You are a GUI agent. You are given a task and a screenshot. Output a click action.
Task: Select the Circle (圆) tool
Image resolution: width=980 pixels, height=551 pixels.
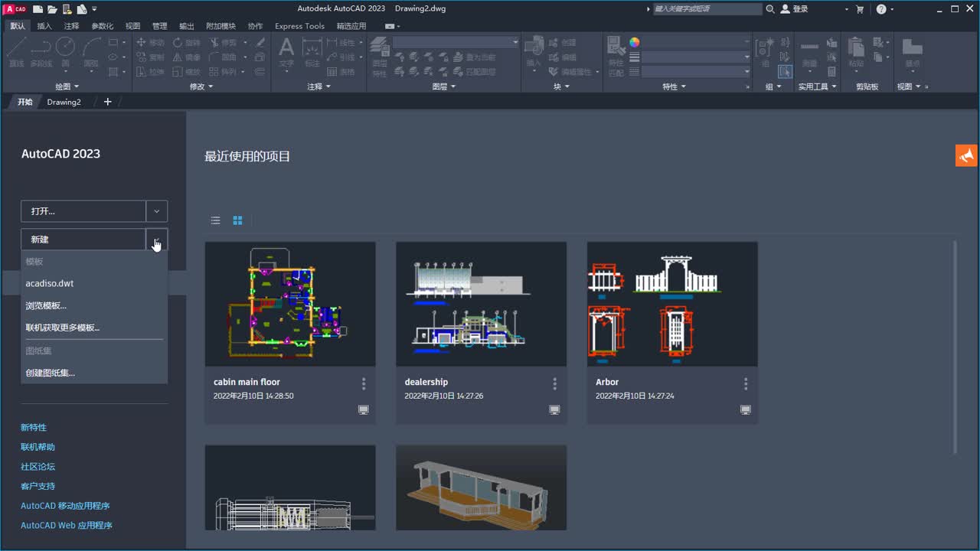66,53
